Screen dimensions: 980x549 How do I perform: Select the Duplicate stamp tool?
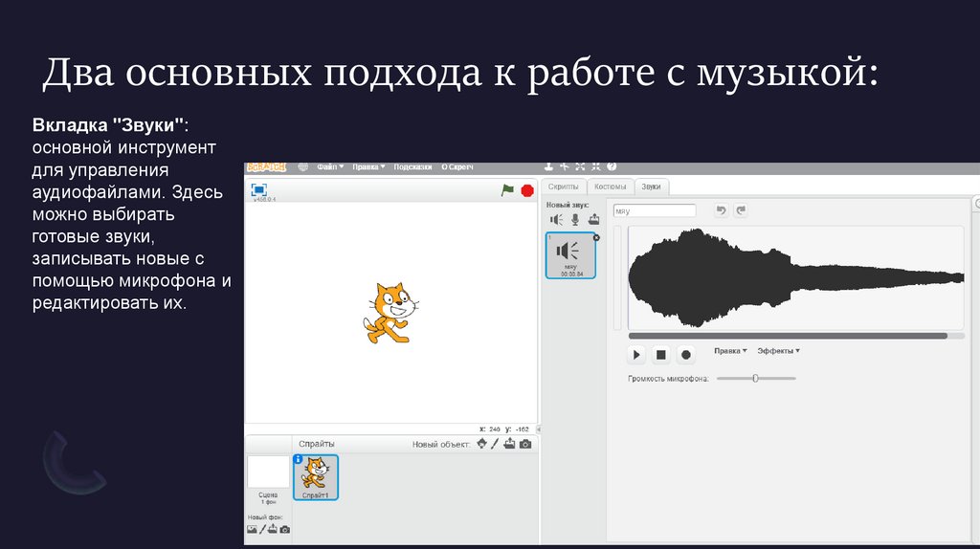548,166
